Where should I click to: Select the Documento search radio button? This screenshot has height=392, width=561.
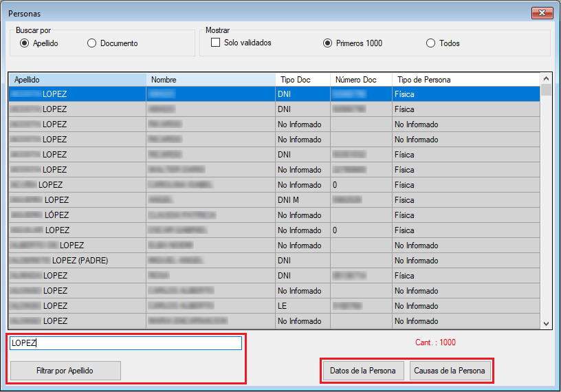click(91, 43)
